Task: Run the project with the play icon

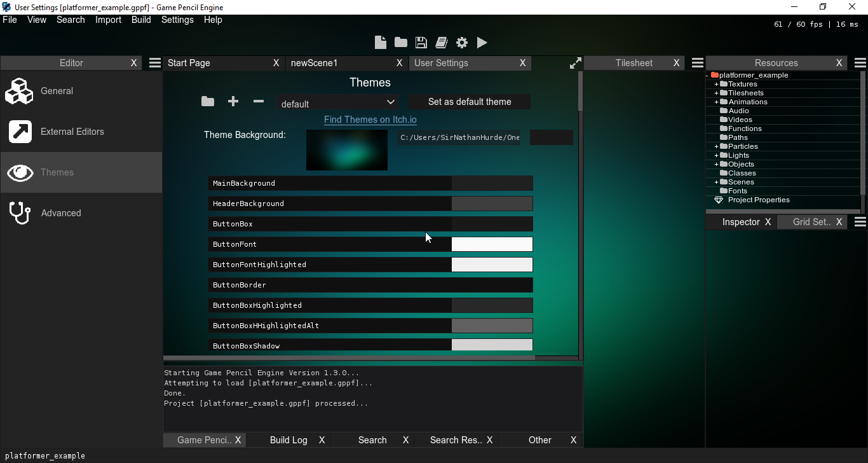Action: click(482, 43)
